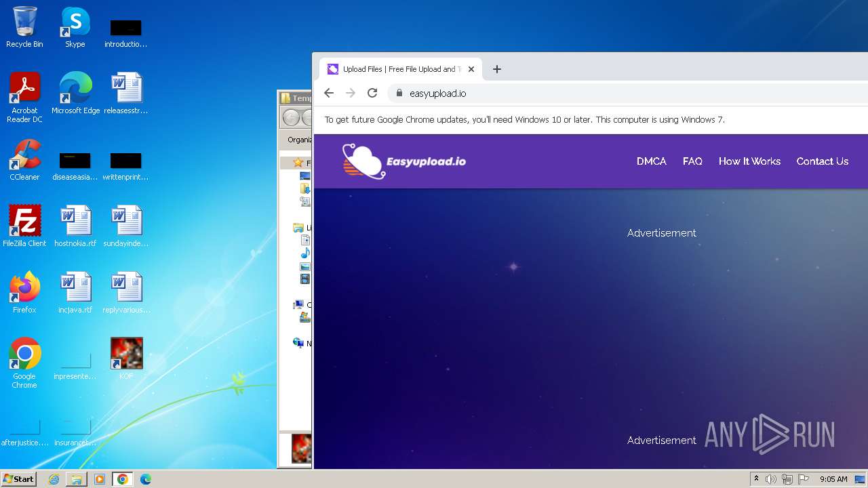Switch to Chrome via taskbar button
The image size is (868, 488).
click(123, 479)
